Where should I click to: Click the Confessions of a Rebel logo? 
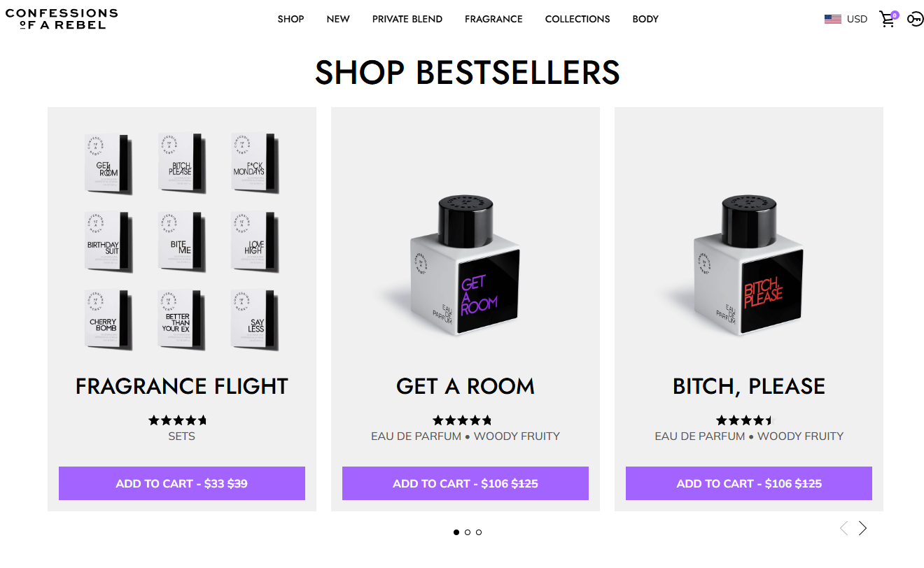pyautogui.click(x=62, y=19)
